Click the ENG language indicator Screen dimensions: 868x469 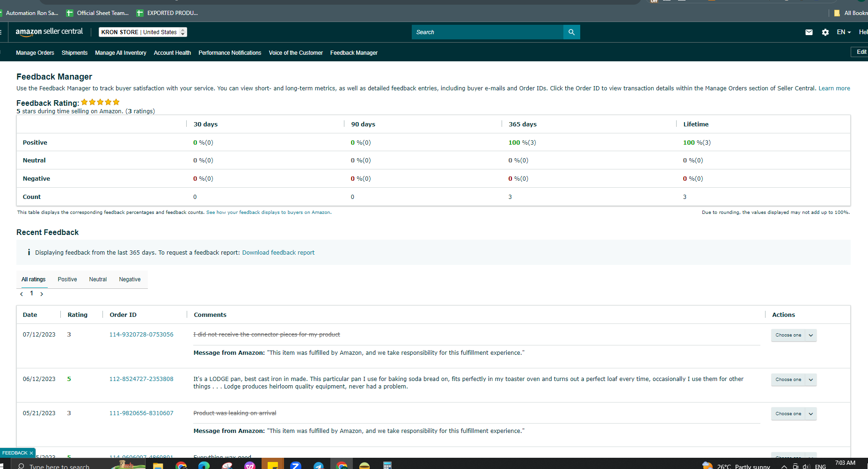coord(820,467)
